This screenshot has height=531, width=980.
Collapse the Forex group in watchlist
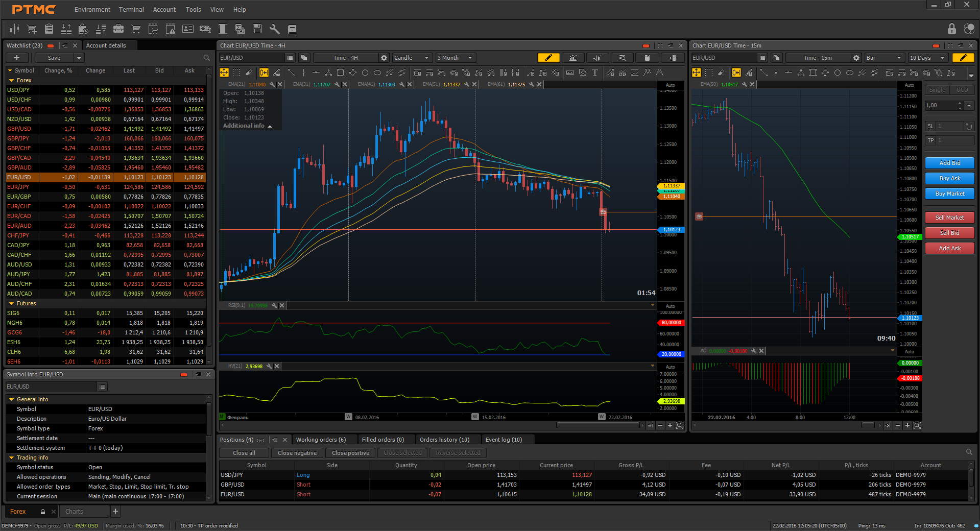pyautogui.click(x=12, y=80)
